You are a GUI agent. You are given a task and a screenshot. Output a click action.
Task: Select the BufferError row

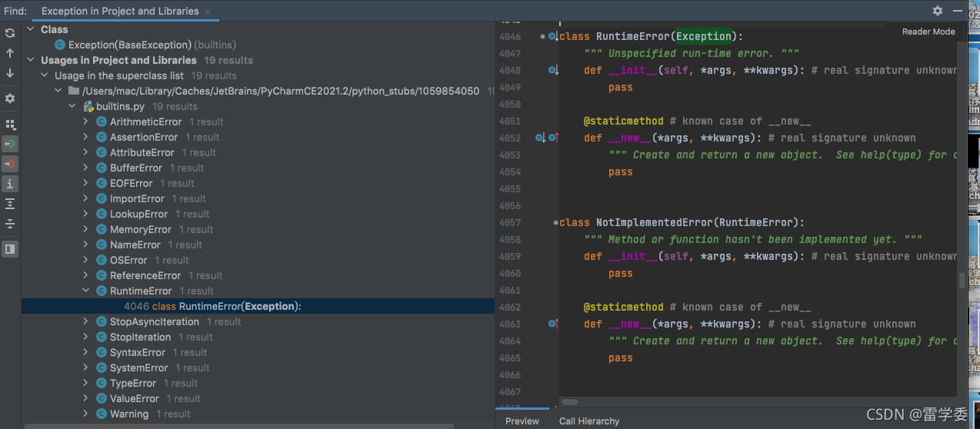click(x=258, y=168)
